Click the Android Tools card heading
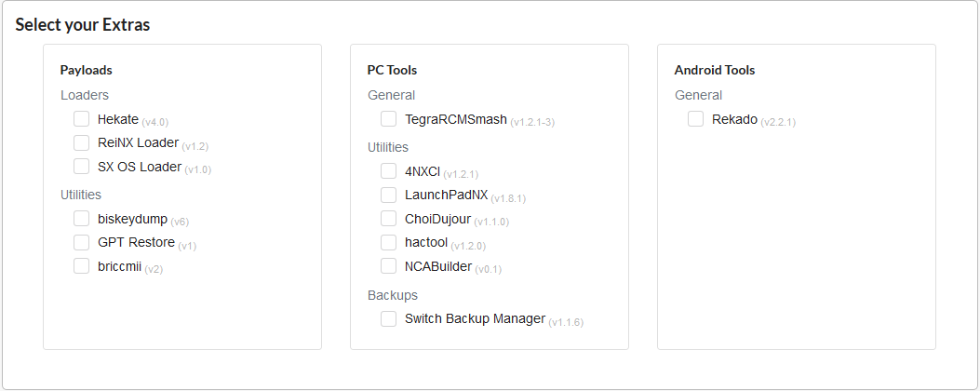 point(715,70)
